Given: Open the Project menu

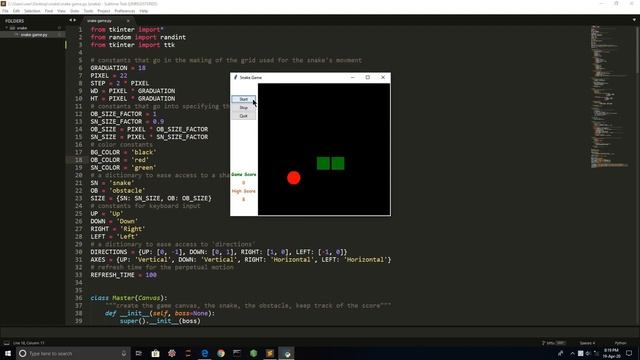Looking at the screenshot, I should point(104,11).
